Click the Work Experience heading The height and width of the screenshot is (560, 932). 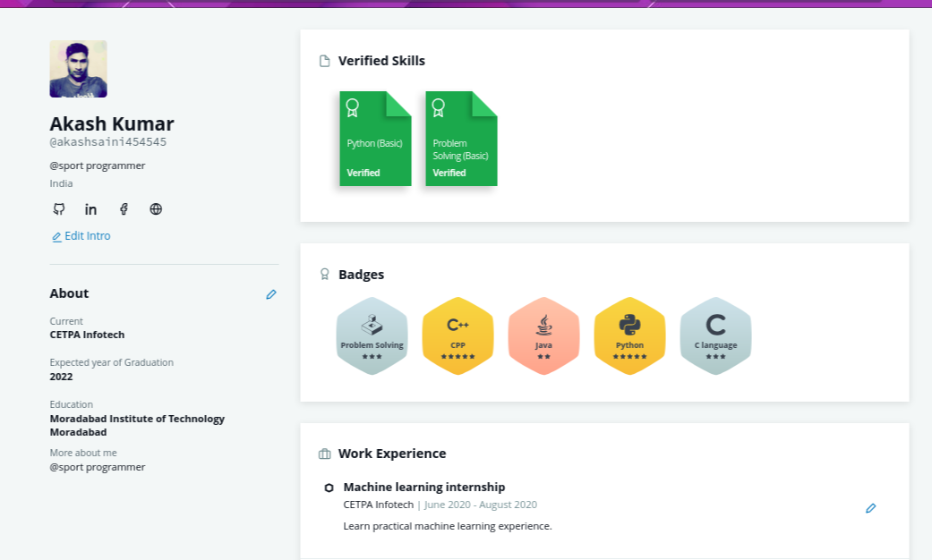point(392,454)
